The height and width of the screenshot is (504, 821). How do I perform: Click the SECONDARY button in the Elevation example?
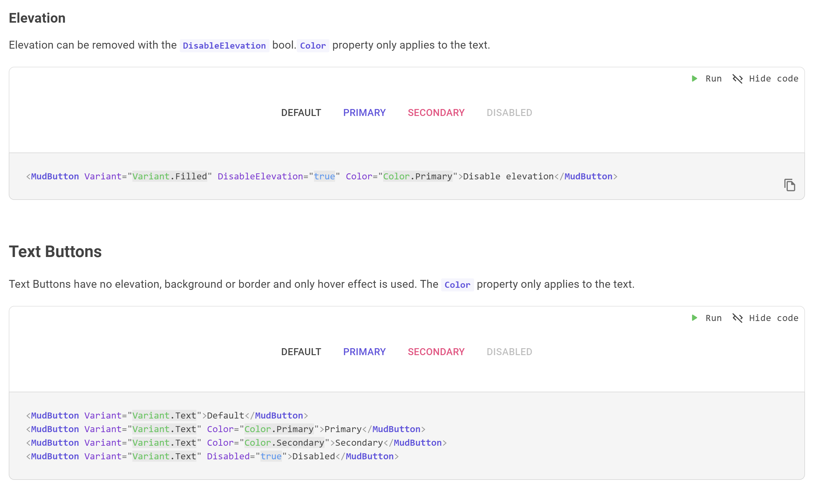436,113
